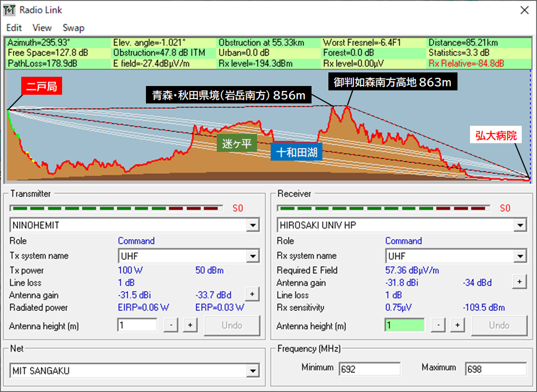Expand the Rx system name UHF dropdown

520,256
